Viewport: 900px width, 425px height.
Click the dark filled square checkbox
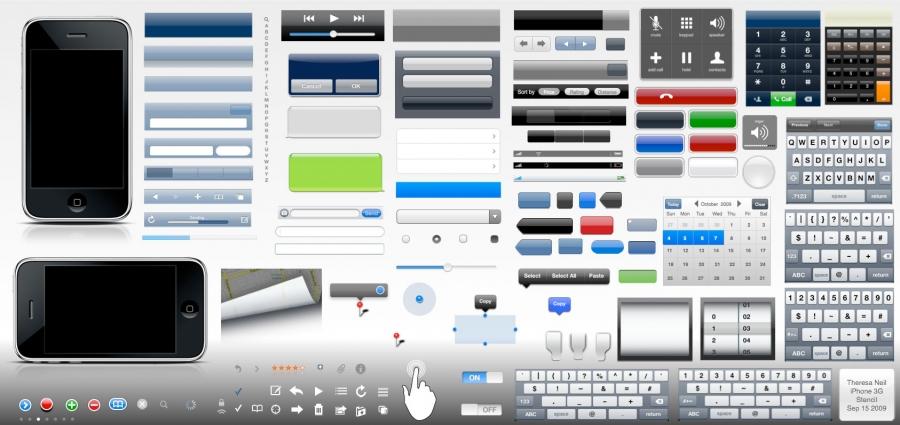coord(494,239)
